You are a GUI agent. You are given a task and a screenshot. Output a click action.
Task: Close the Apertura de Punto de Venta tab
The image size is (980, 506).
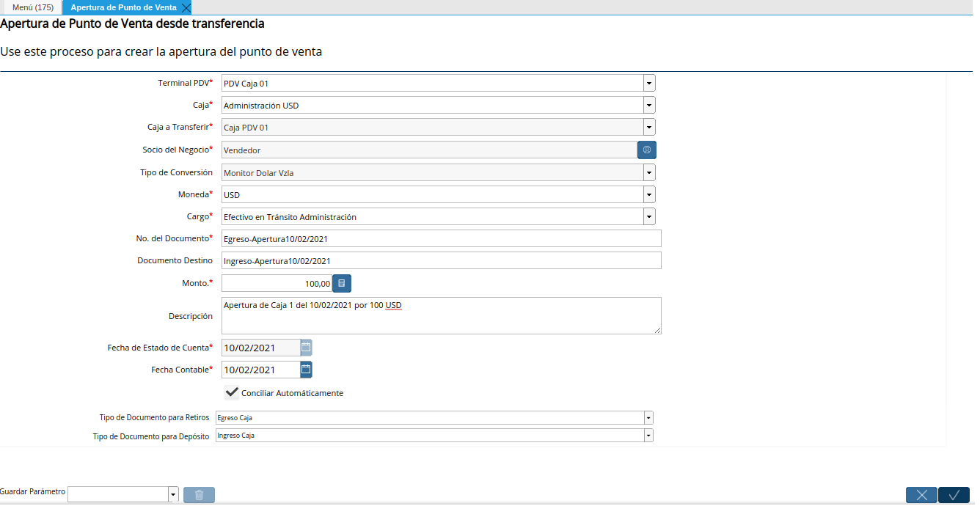coord(186,8)
